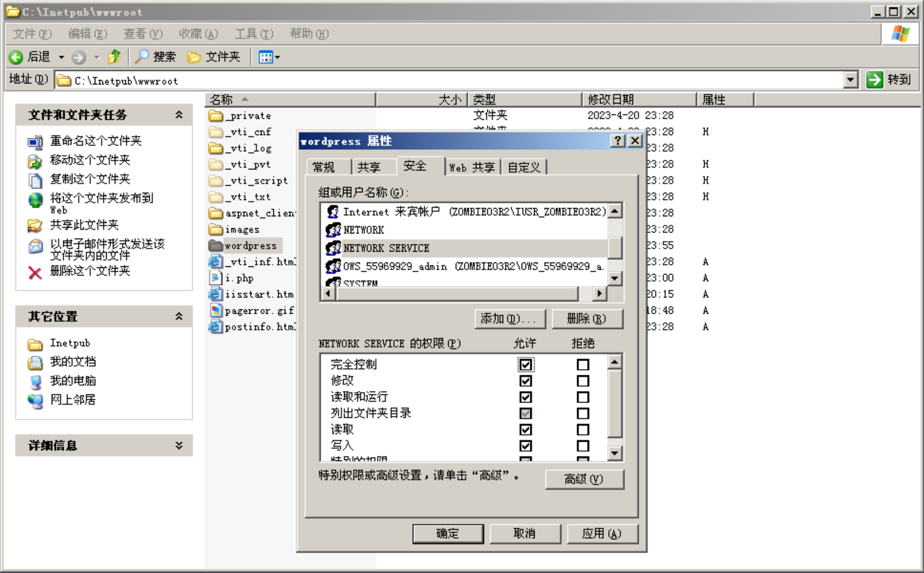Open the Back button history dropdown
The width and height of the screenshot is (924, 573).
pyautogui.click(x=62, y=57)
